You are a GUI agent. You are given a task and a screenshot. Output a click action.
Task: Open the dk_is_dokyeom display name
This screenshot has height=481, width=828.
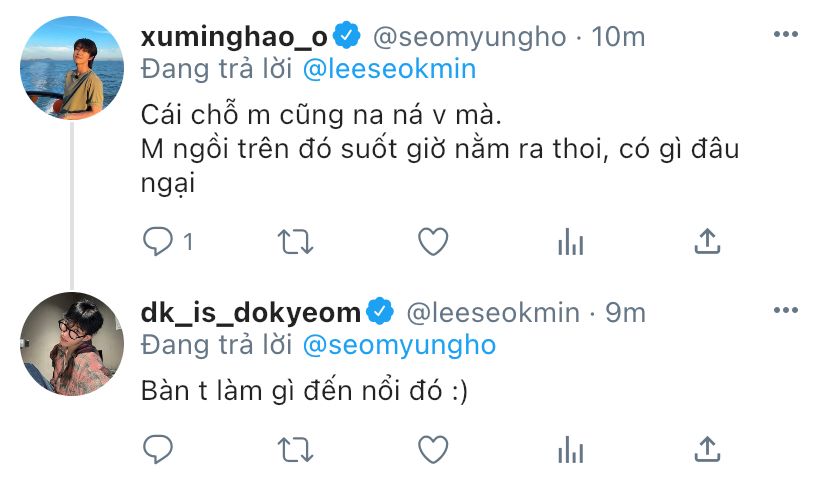pyautogui.click(x=250, y=313)
